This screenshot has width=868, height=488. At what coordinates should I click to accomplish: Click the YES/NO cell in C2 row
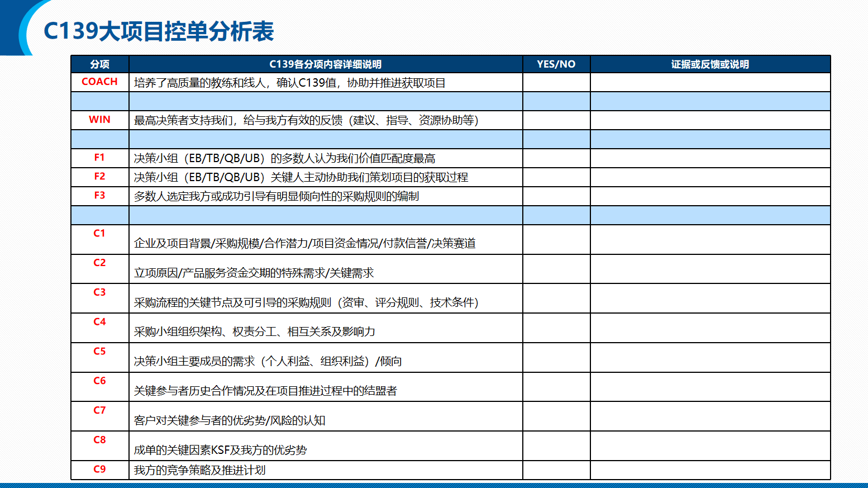tap(556, 269)
